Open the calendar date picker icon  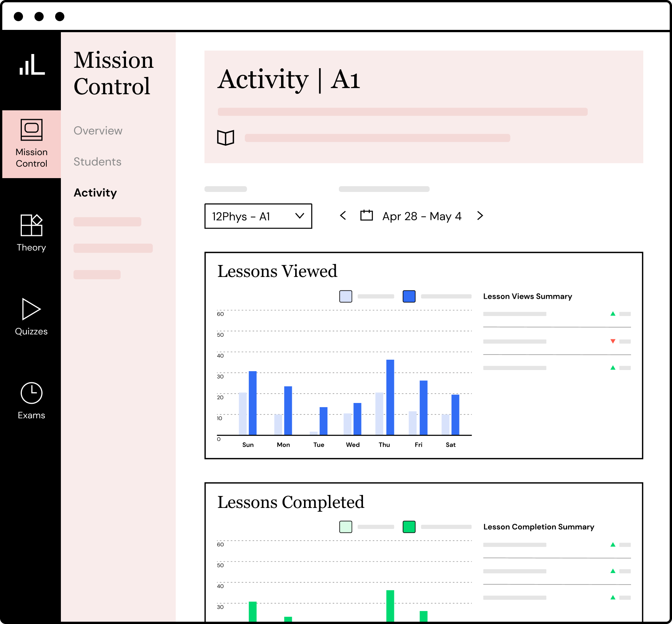point(366,216)
